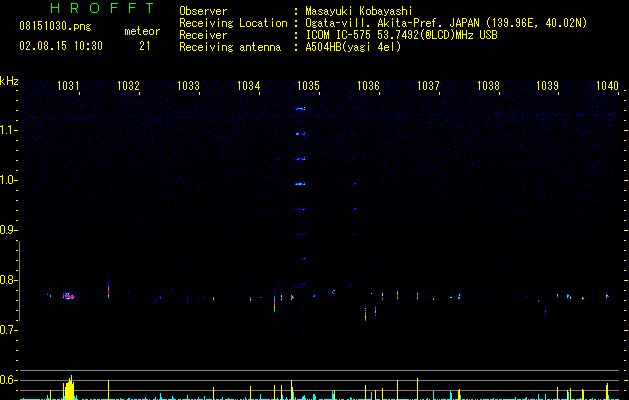This screenshot has width=629, height=400.
Task: Click the A504HB(yagi 4el) antenna text
Action: coord(353,47)
